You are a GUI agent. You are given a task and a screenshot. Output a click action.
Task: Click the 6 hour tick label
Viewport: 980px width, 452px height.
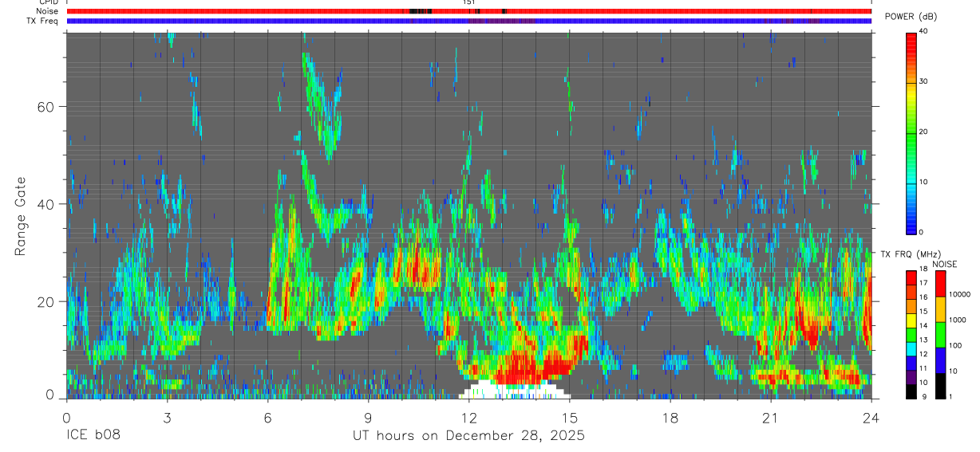pos(267,417)
